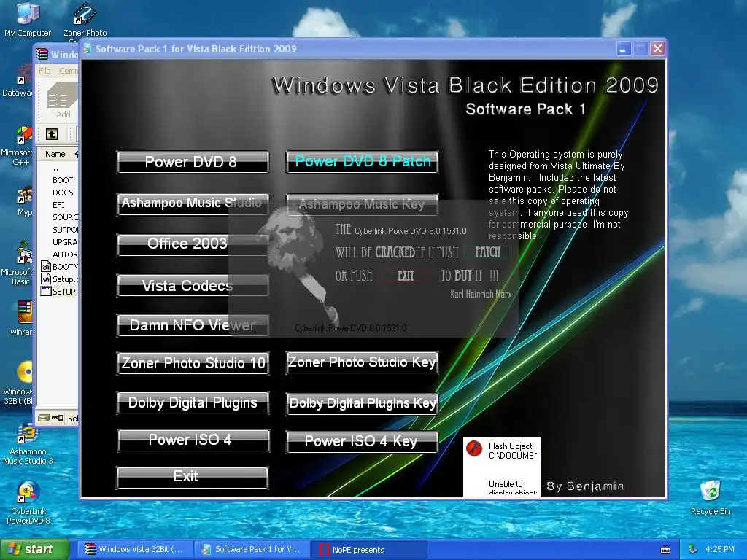747x560 pixels.
Task: Switch to Windows Vista 32Bit taskbar item
Action: [x=136, y=550]
